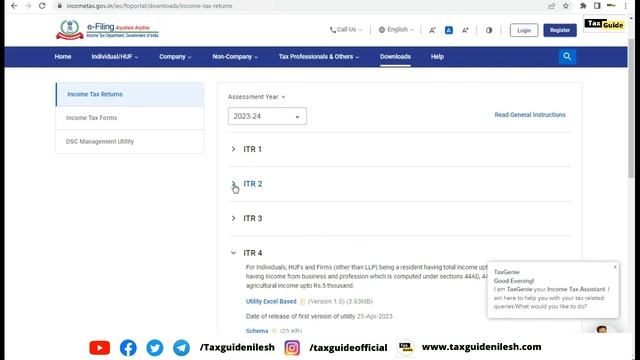Open the share page icon in address bar
The height and width of the screenshot is (360, 640).
[x=552, y=6]
